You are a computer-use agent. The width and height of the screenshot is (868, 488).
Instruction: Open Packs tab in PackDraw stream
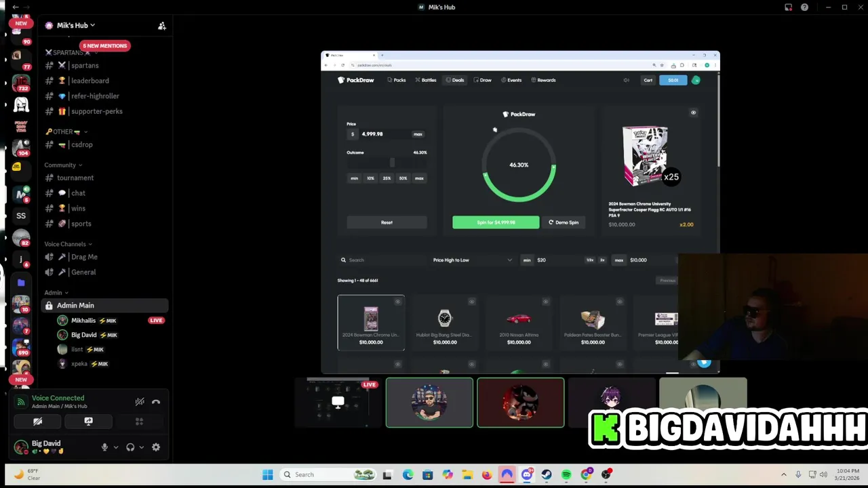397,80
